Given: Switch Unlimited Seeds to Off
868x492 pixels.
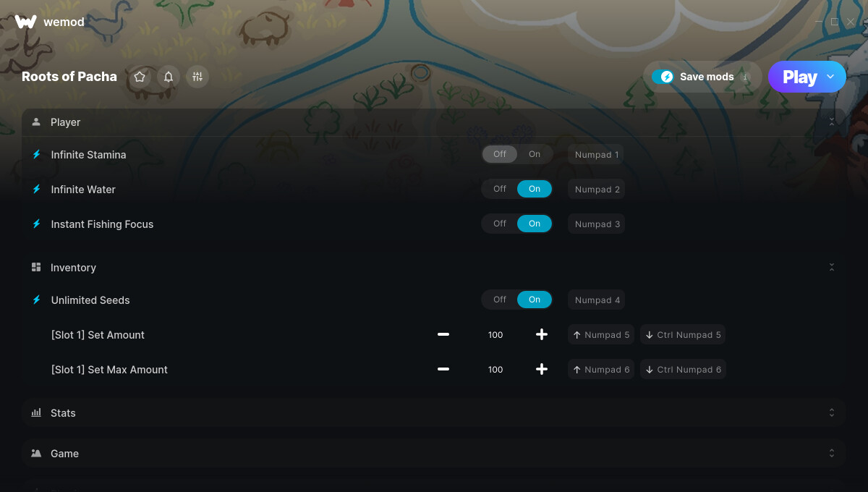Looking at the screenshot, I should point(500,300).
